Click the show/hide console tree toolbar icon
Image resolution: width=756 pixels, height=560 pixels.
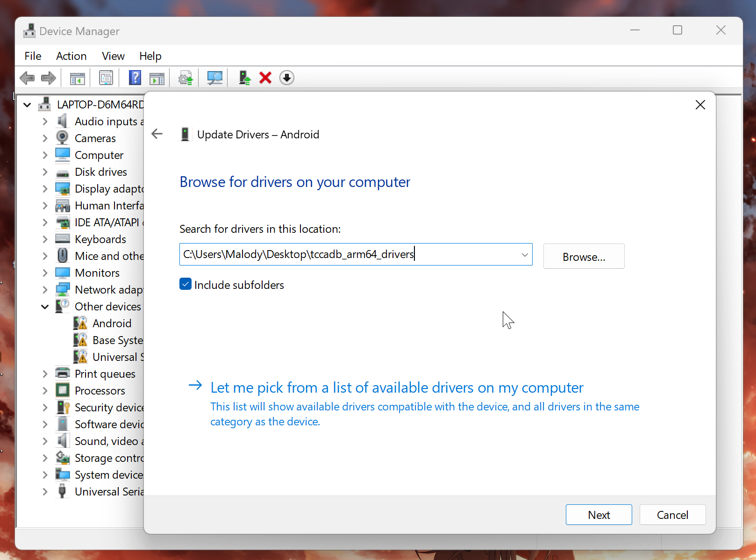[77, 78]
